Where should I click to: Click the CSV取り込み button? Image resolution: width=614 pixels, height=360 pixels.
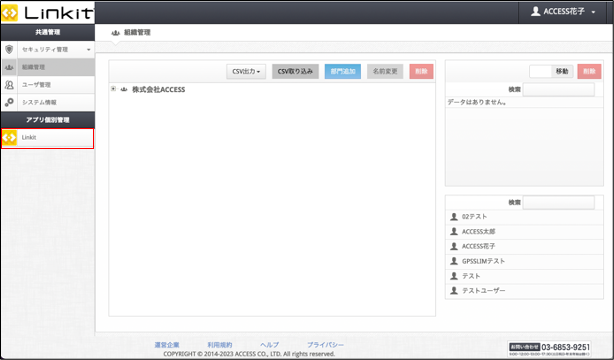295,72
